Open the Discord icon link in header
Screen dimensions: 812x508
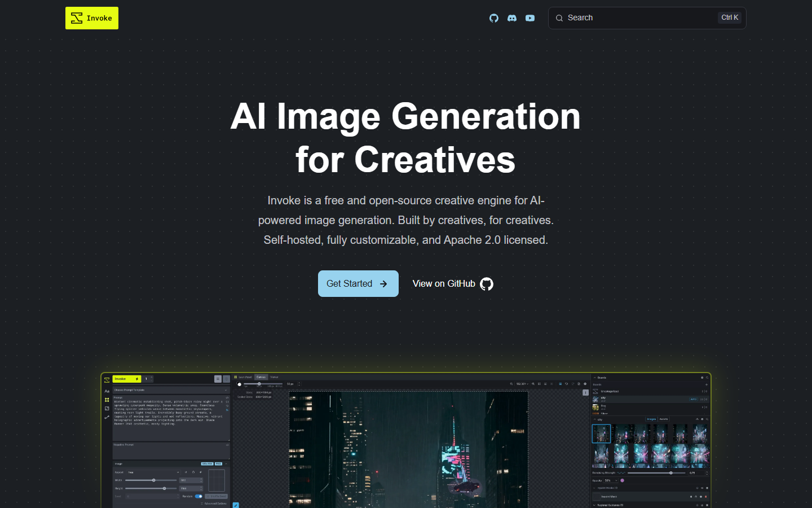pos(512,18)
